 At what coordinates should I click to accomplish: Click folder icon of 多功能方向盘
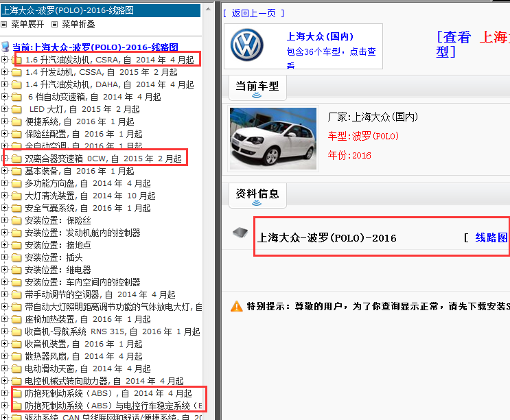pos(16,183)
